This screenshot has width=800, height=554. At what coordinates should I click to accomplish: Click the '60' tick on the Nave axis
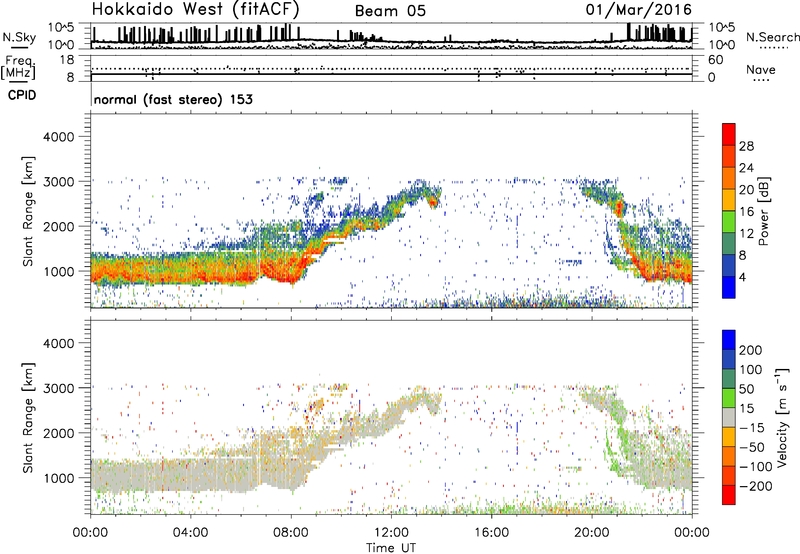pos(715,60)
